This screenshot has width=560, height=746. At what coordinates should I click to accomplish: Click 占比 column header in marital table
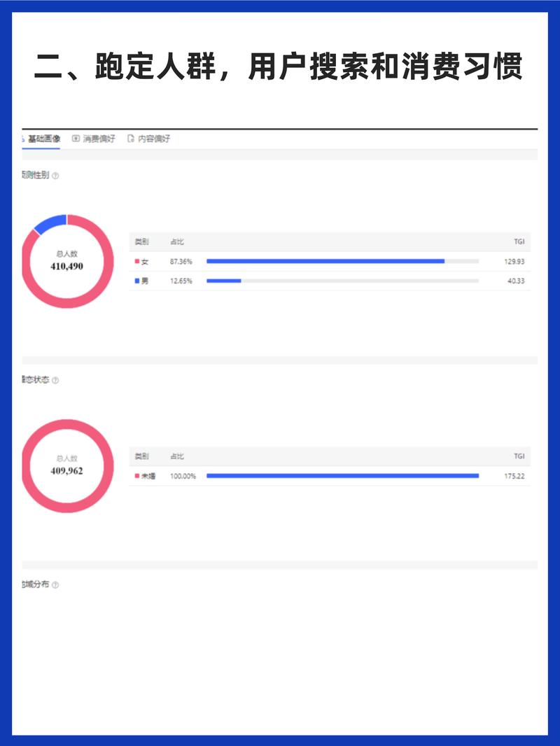(177, 456)
